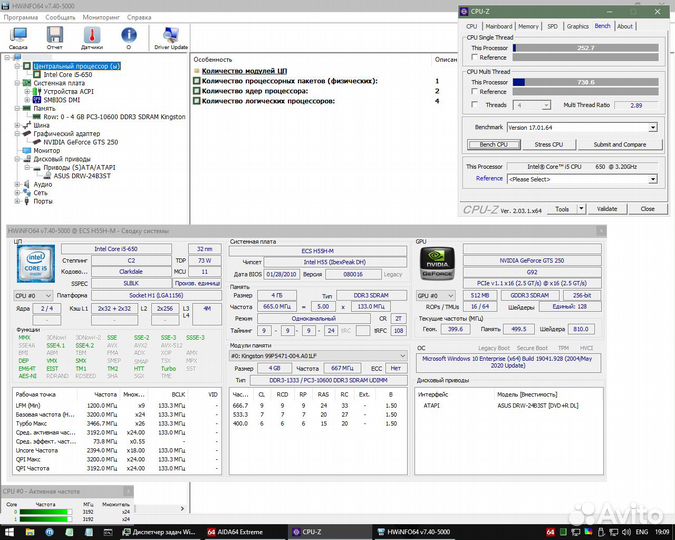
Task: Tick the Threads checkbox in CPU-Z
Action: (x=474, y=104)
